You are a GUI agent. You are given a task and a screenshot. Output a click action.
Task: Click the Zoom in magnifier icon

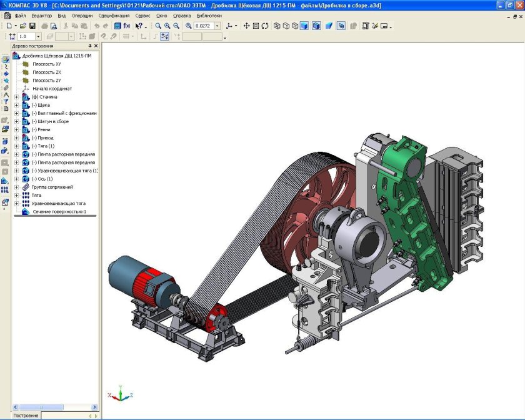click(167, 26)
